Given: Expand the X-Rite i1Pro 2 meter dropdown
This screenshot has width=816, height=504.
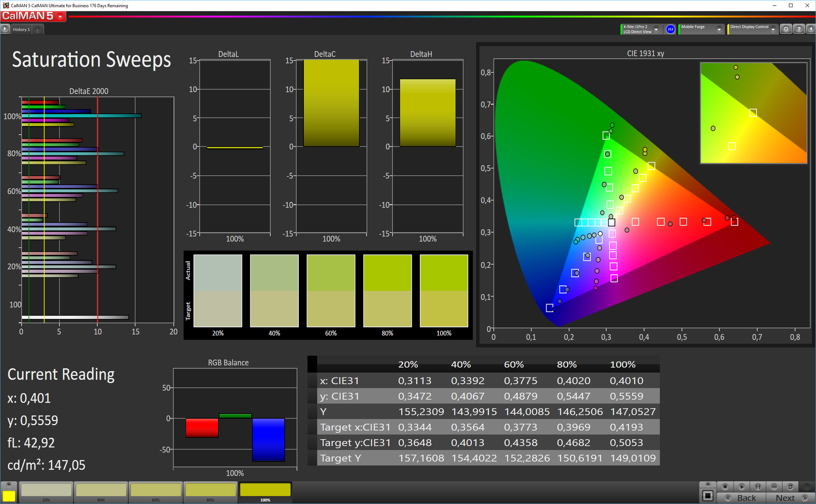Looking at the screenshot, I should (x=656, y=29).
